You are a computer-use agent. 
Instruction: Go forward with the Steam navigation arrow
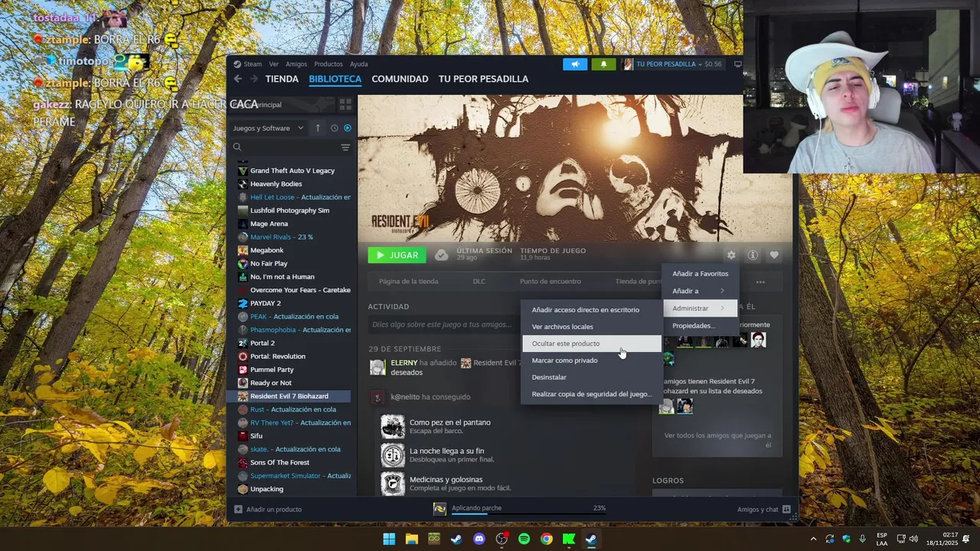click(254, 79)
